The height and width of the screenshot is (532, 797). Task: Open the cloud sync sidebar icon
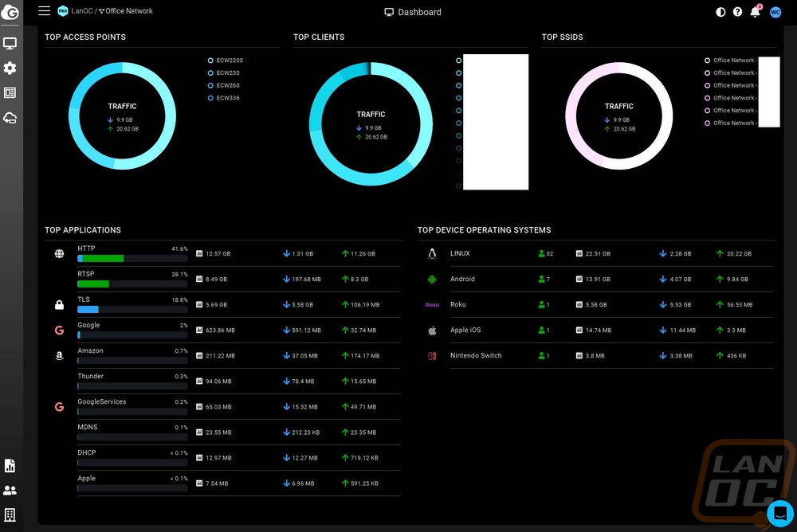[x=10, y=119]
